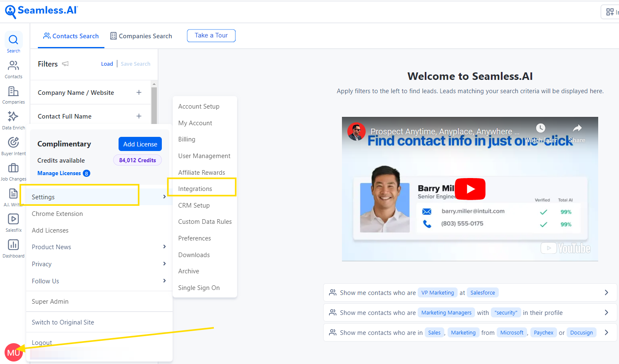This screenshot has height=364, width=619.
Task: Select Billing menu item
Action: (187, 139)
